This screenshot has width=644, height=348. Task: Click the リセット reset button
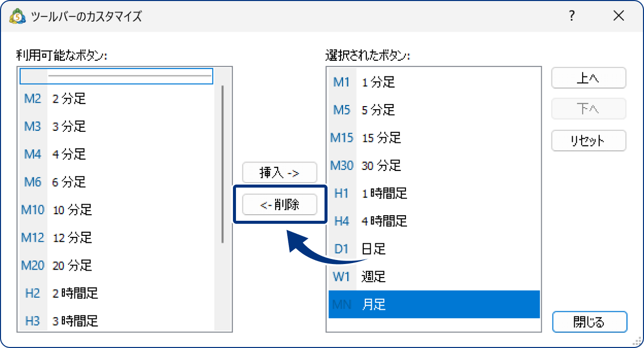(x=588, y=140)
